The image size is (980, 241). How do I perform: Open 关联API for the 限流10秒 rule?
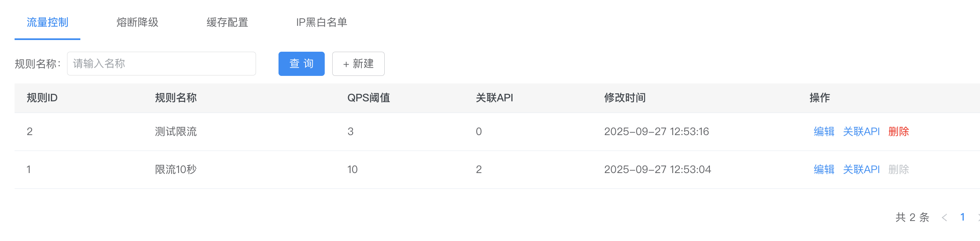pos(861,170)
